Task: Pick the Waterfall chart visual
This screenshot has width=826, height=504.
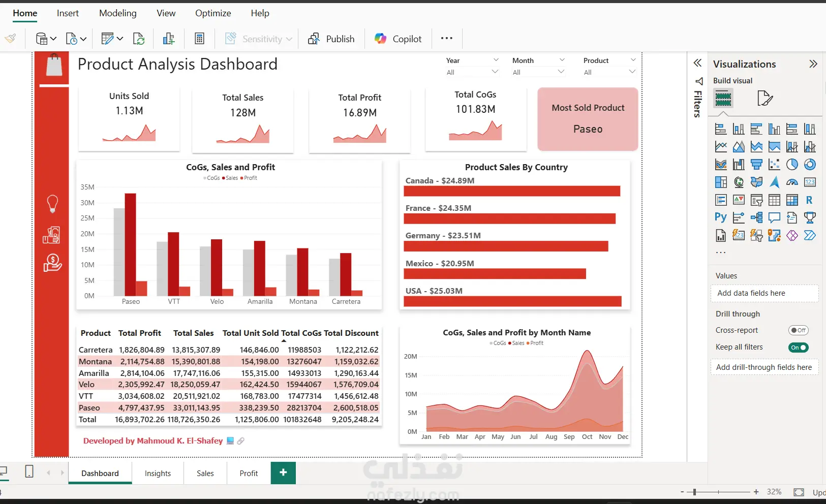Action: (x=739, y=165)
